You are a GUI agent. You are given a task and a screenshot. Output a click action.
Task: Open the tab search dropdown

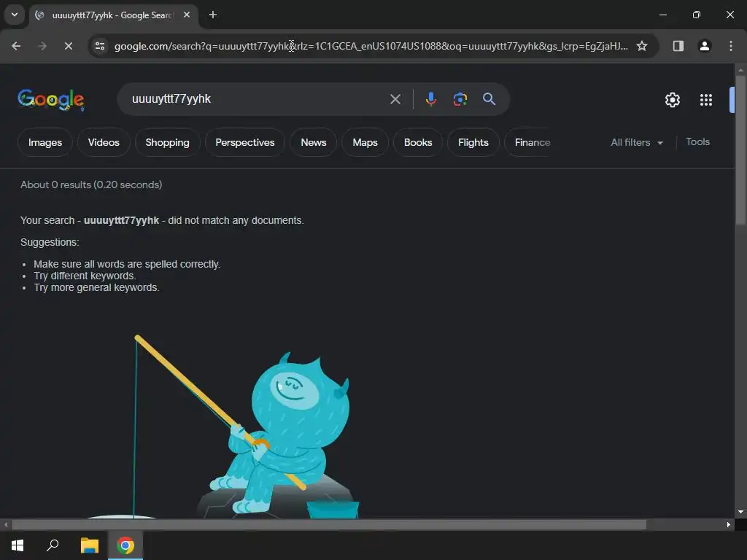tap(15, 15)
